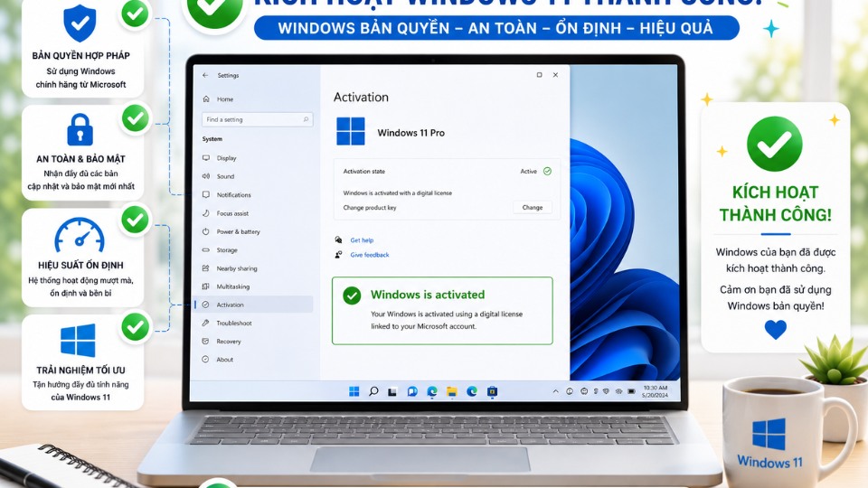The width and height of the screenshot is (868, 488).
Task: Show hidden icons with tray chevron
Action: [x=555, y=391]
